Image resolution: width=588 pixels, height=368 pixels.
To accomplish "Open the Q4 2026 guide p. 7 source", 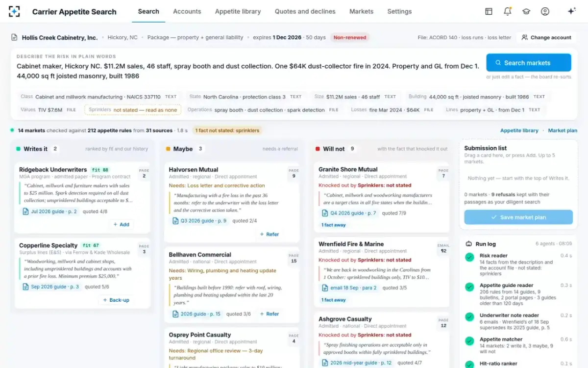I will click(350, 213).
